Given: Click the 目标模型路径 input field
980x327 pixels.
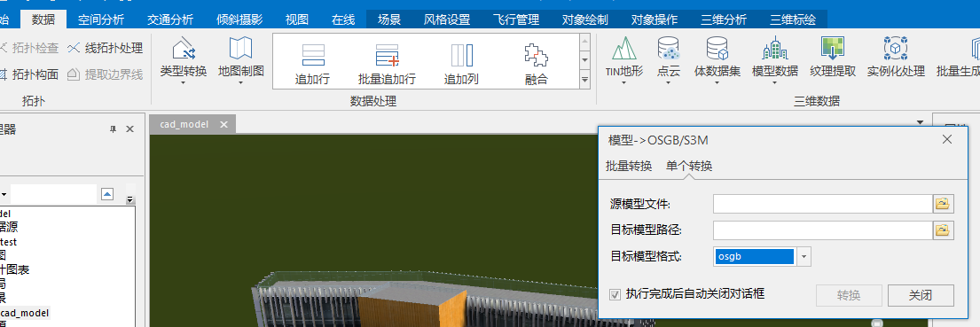Looking at the screenshot, I should [823, 230].
